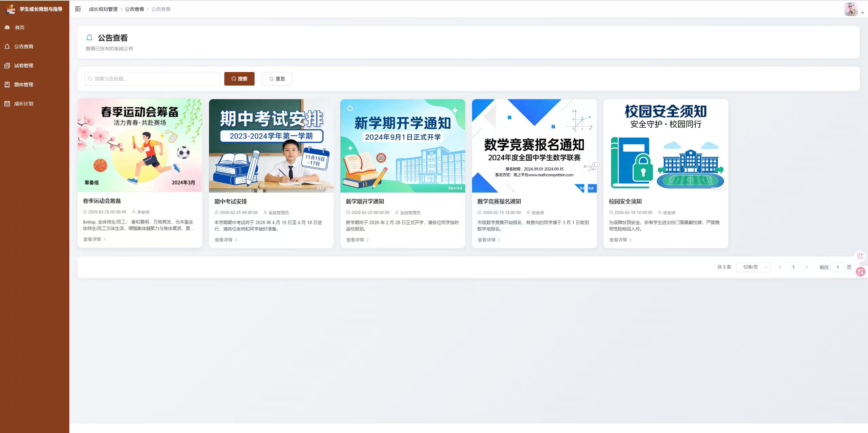The width and height of the screenshot is (868, 433).
Task: Click the sidebar collapse hamburger icon
Action: click(78, 9)
